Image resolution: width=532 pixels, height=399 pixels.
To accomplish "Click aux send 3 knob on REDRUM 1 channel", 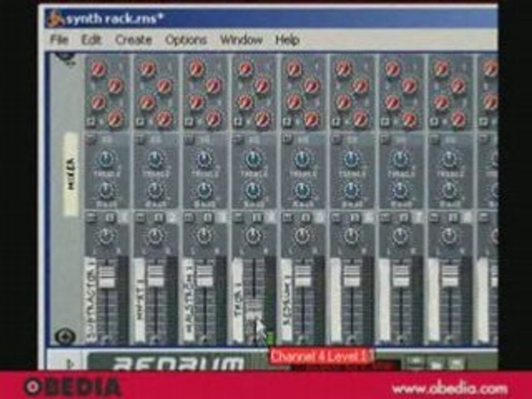I will pos(294,102).
